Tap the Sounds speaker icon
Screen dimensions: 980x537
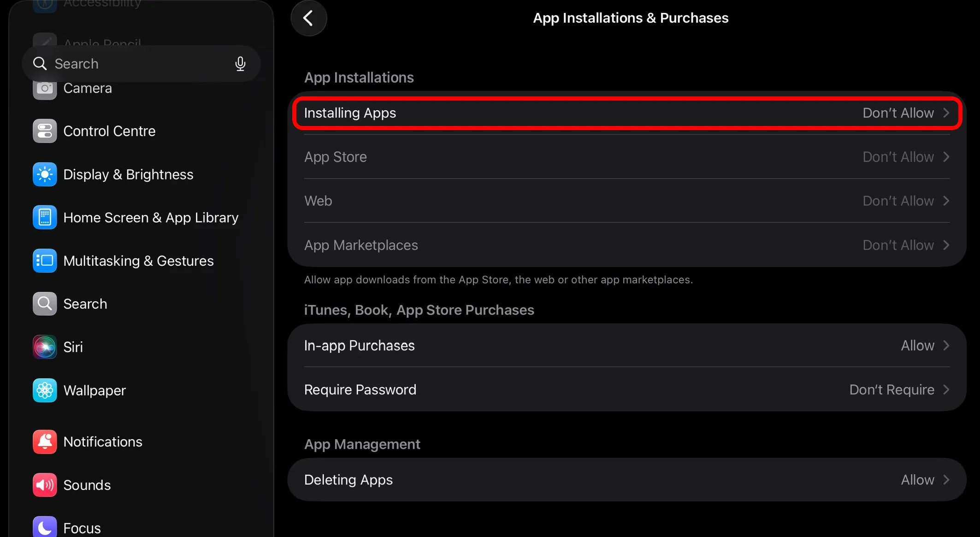[x=45, y=485]
